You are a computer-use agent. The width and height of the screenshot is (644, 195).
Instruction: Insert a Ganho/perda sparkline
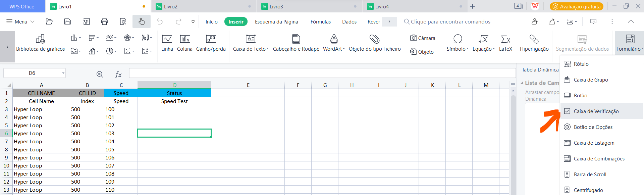tap(211, 43)
